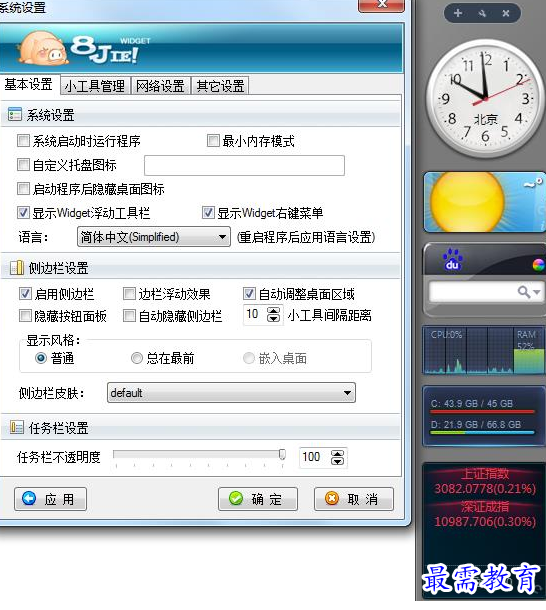Check 自动隐藏侧边栏 option
The width and height of the screenshot is (546, 610).
pyautogui.click(x=129, y=316)
